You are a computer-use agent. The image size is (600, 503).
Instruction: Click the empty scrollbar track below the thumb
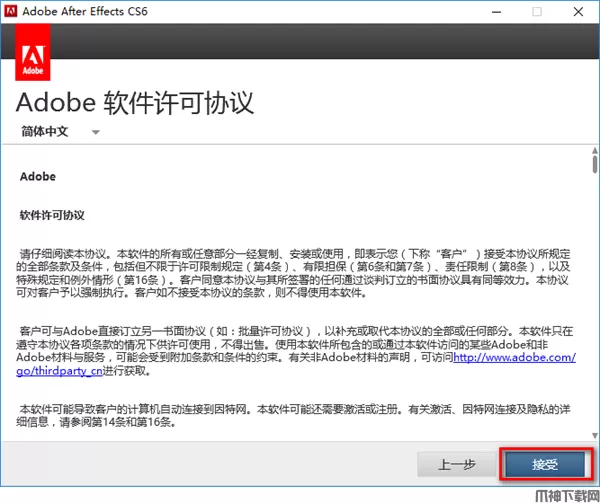[x=594, y=300]
